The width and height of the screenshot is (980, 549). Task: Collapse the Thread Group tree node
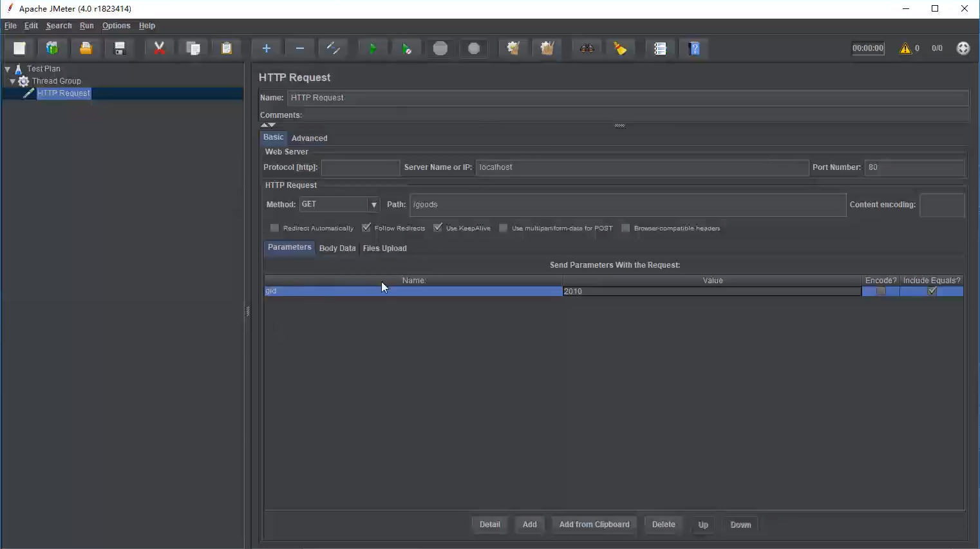(12, 81)
